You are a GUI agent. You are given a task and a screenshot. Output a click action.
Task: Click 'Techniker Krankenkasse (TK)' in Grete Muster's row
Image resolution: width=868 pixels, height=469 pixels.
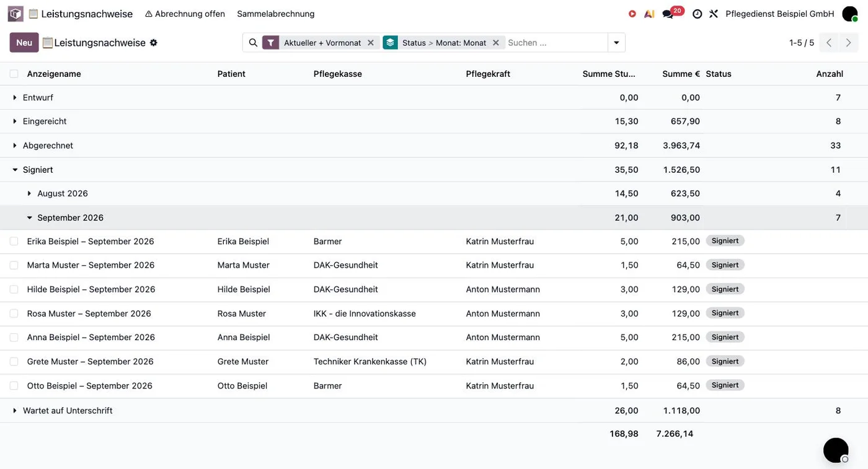370,362
